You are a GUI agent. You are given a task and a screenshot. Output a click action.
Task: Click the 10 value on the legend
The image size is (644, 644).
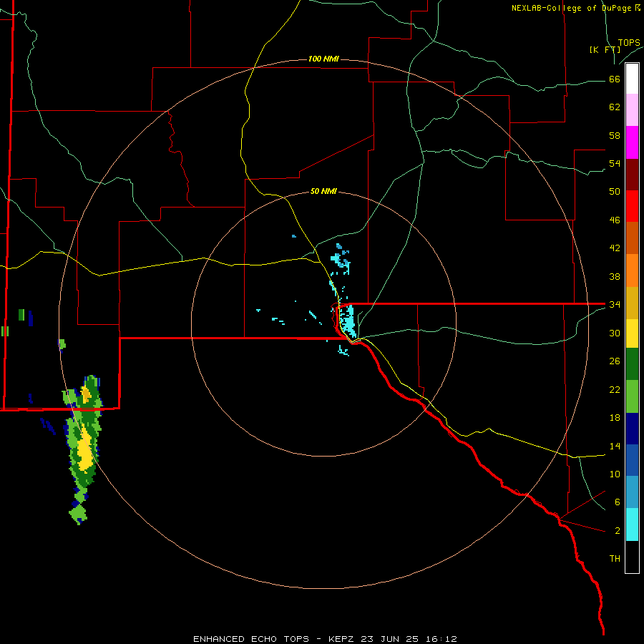click(615, 474)
